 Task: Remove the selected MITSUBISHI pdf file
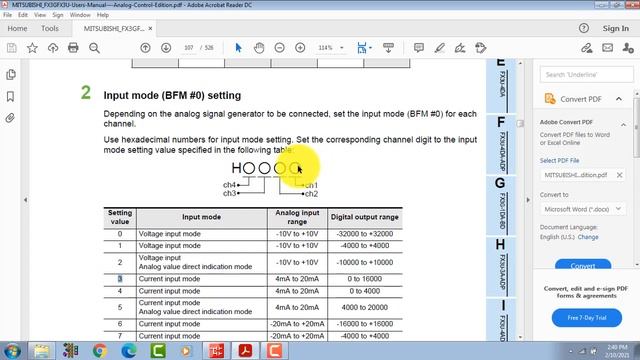[619, 175]
